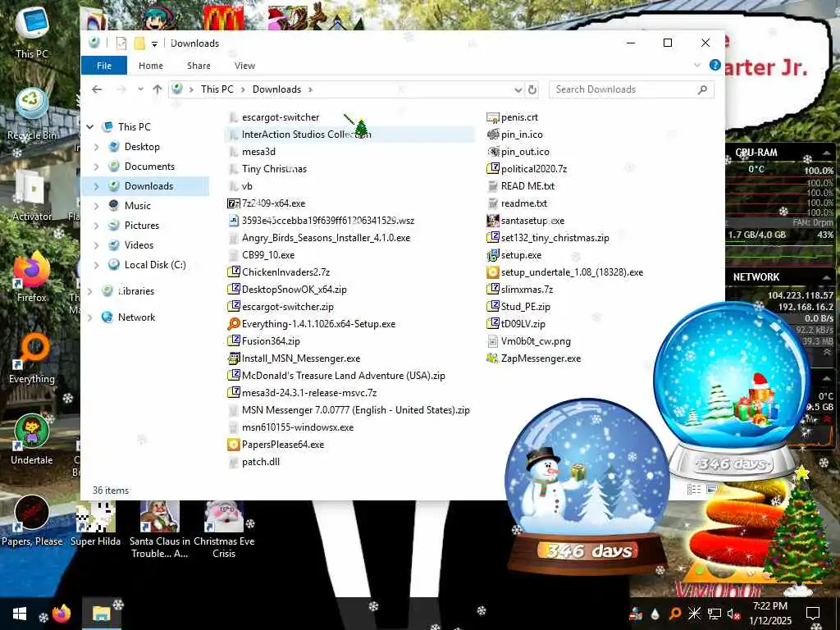Click the Up one level arrow
Screen dimensions: 840x630
coord(157,89)
